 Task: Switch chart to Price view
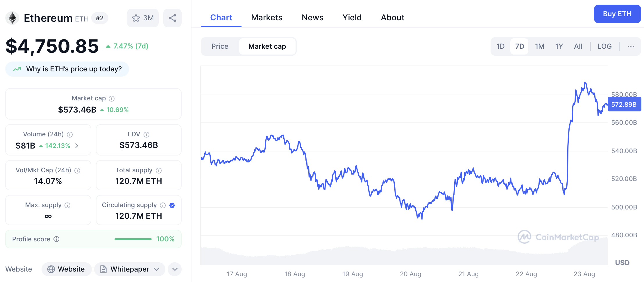pyautogui.click(x=220, y=46)
